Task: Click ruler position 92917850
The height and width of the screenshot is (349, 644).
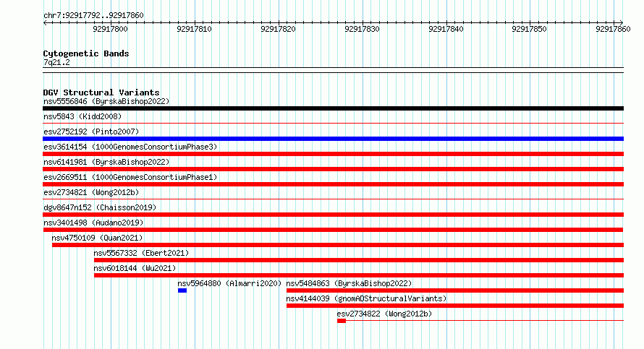Action: (x=529, y=29)
